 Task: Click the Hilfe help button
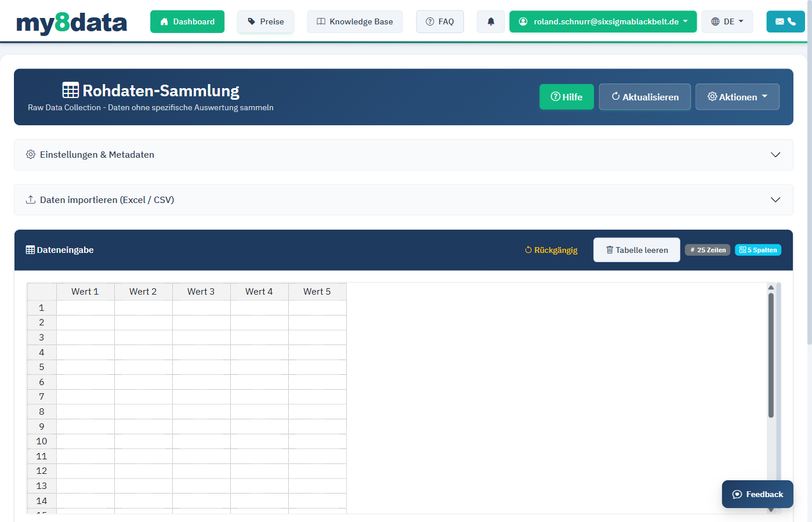click(567, 97)
